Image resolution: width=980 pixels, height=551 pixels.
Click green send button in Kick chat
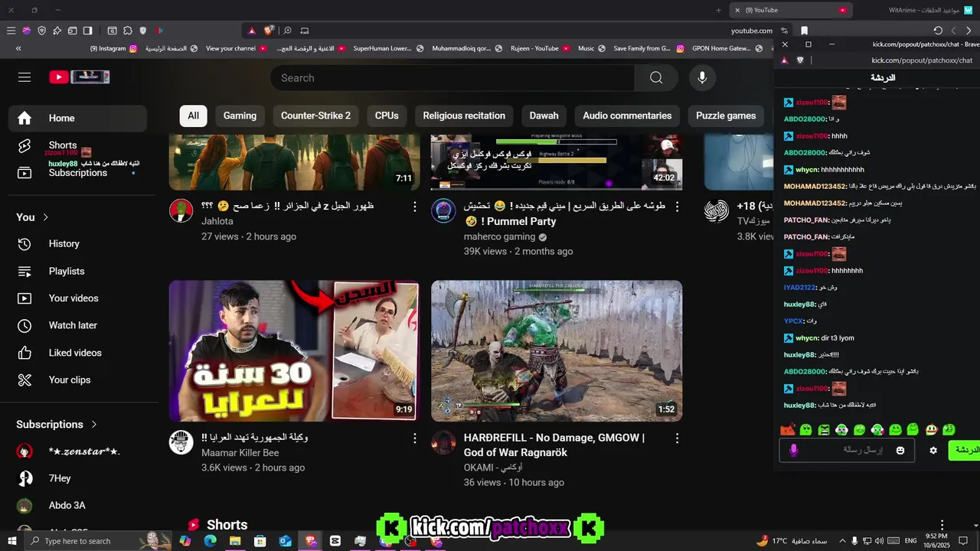964,450
